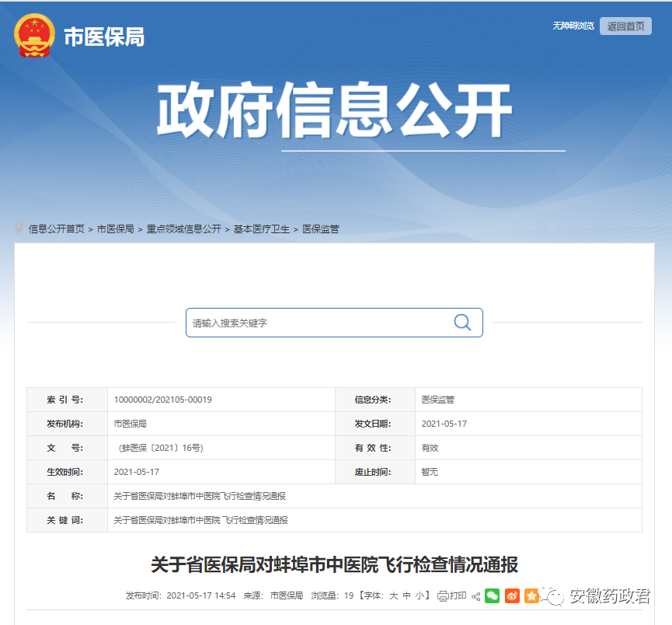Click the orange star favorites icon
672x625 pixels.
point(531,596)
